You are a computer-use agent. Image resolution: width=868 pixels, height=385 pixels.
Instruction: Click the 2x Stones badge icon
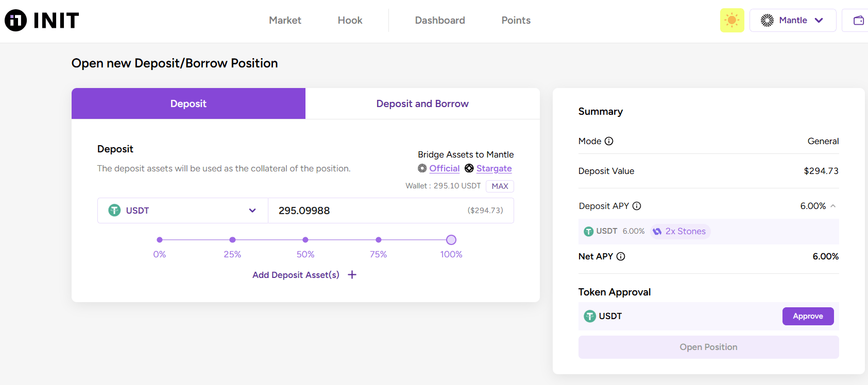[657, 232]
